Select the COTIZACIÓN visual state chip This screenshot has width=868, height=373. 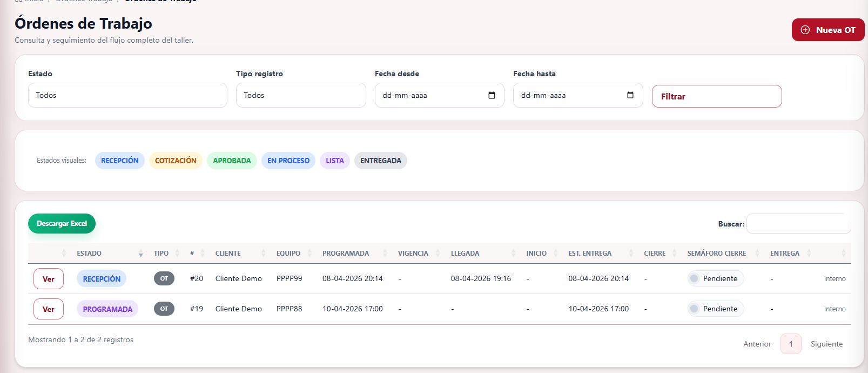point(176,161)
